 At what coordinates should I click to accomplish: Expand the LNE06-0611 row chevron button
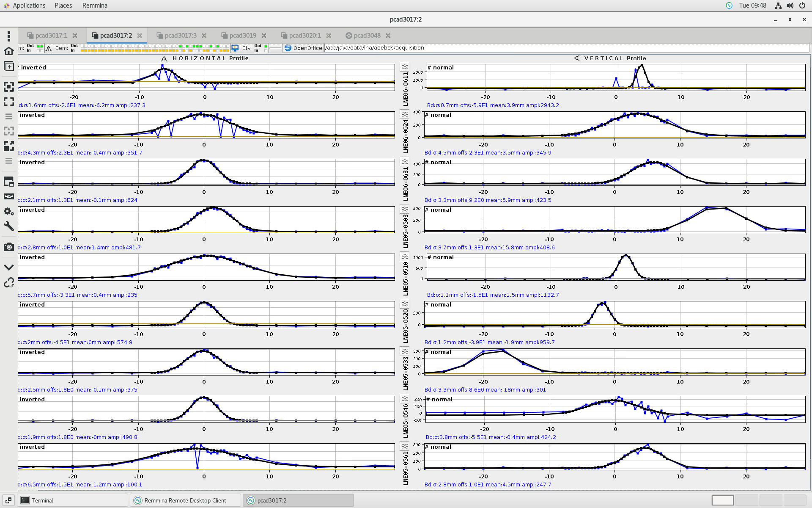(x=405, y=67)
